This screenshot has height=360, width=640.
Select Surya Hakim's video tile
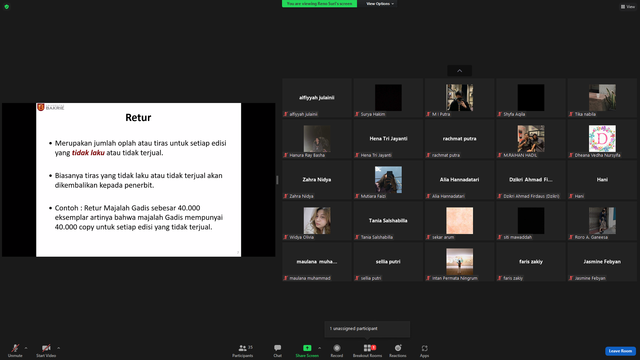(388, 98)
